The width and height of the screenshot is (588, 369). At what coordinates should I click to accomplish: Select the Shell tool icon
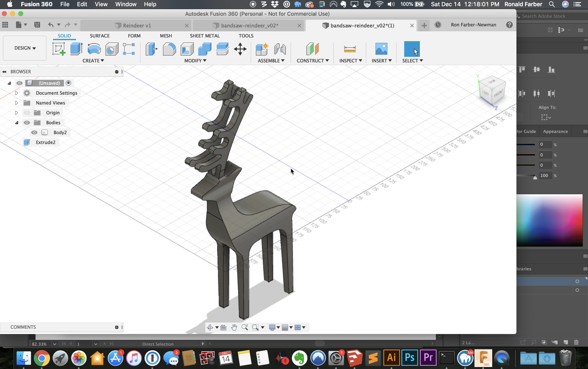point(187,49)
